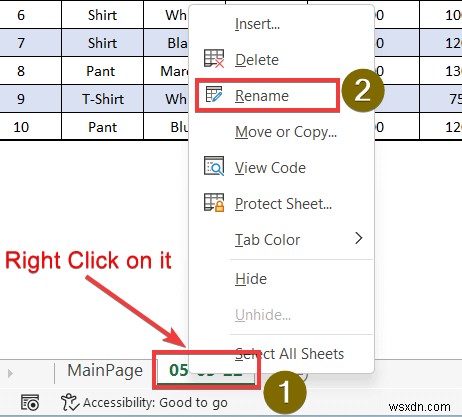
Task: Click the Protect Sheet lock icon
Action: [214, 202]
